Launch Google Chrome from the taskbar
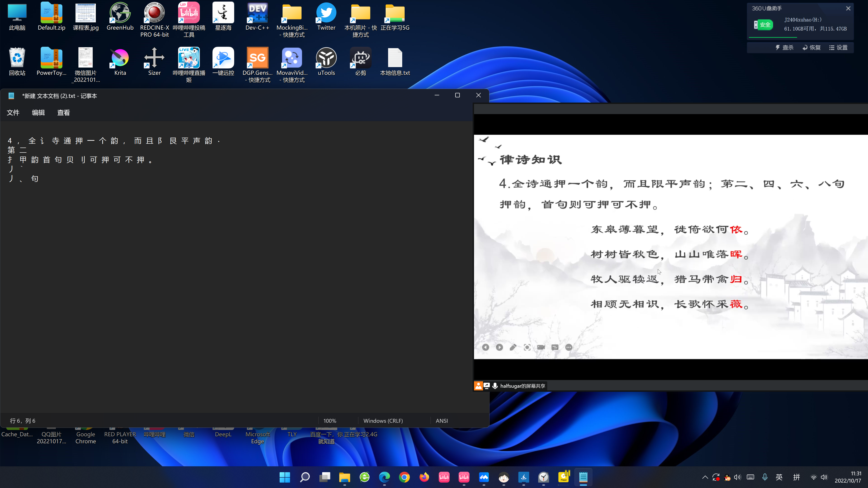The height and width of the screenshot is (488, 868). [404, 477]
